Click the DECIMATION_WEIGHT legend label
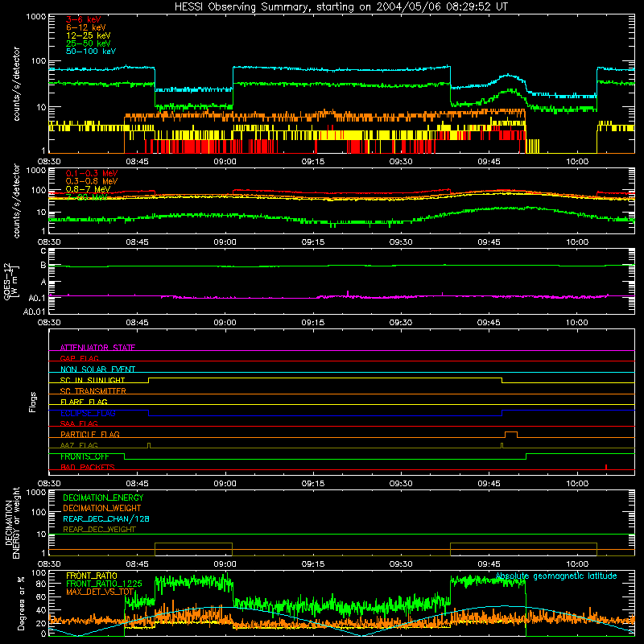This screenshot has height=644, width=644. (102, 508)
